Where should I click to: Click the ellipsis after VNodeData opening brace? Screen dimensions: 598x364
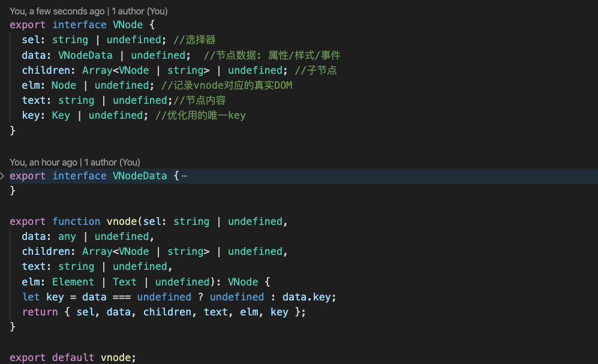click(x=184, y=176)
